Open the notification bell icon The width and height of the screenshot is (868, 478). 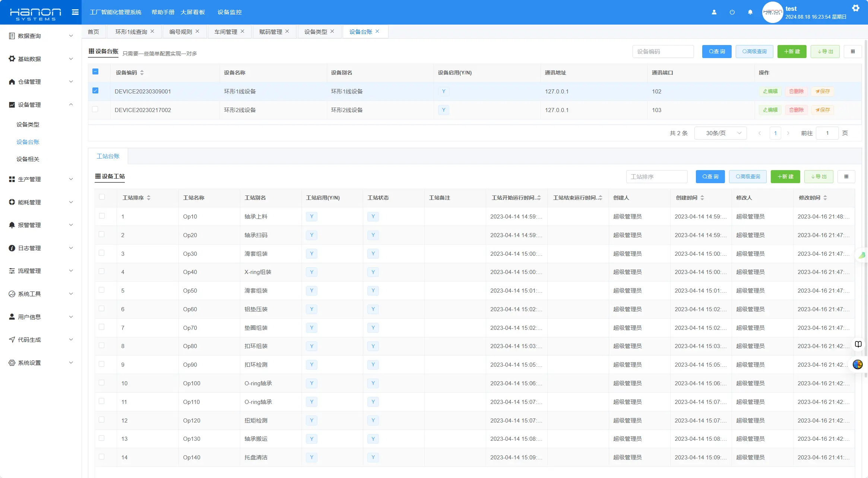click(x=750, y=12)
